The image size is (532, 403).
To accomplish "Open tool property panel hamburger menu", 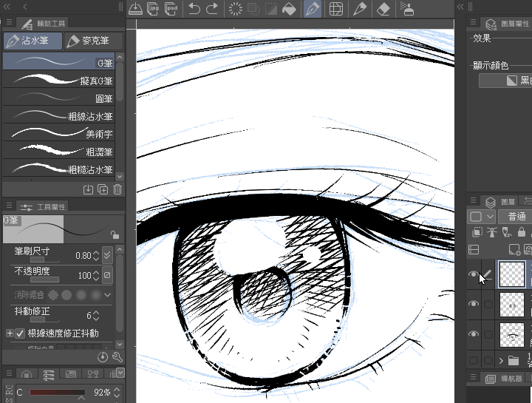I will [x=9, y=206].
